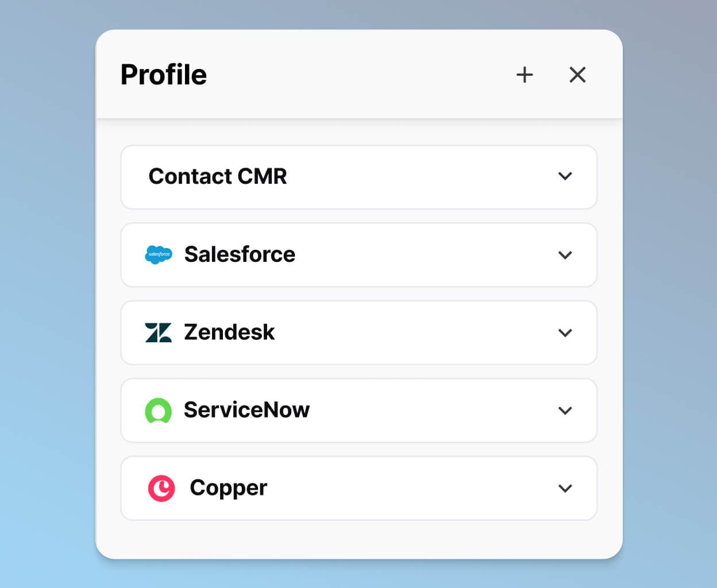Select the Salesforce row
717x588 pixels.
[x=358, y=255]
